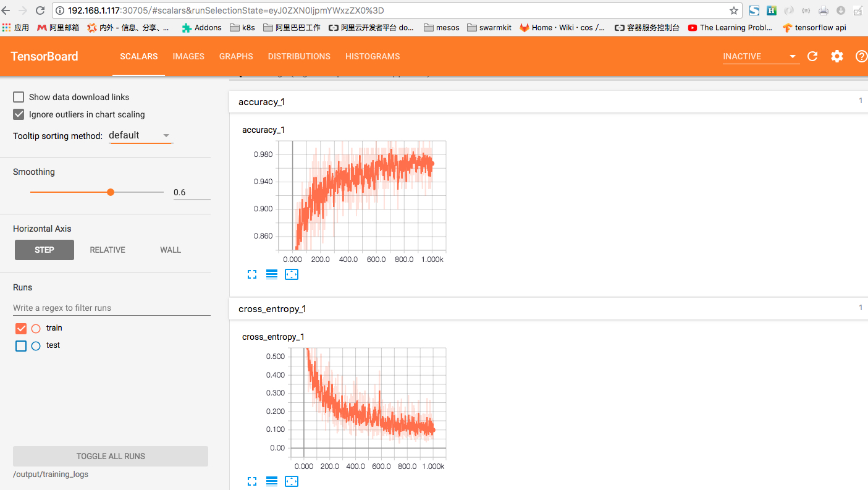Collapse the cross_entropy_1 section header
The image size is (868, 490).
pyautogui.click(x=549, y=308)
